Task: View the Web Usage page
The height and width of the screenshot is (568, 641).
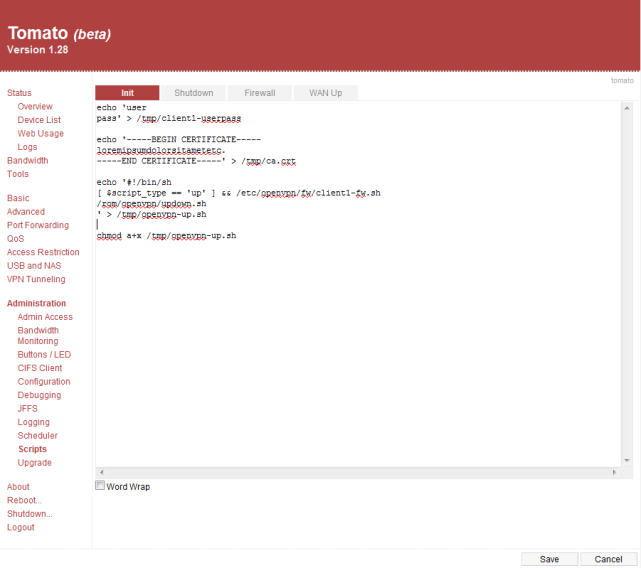Action: click(40, 133)
